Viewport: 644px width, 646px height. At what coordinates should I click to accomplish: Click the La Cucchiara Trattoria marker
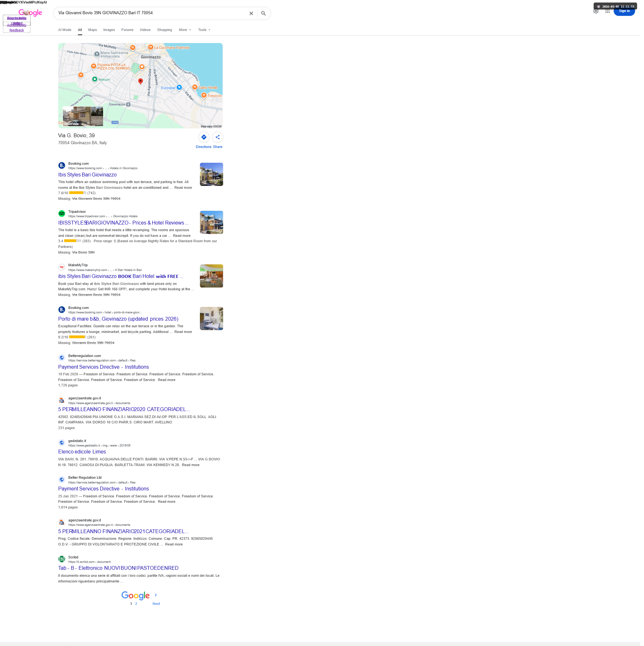coord(152,47)
